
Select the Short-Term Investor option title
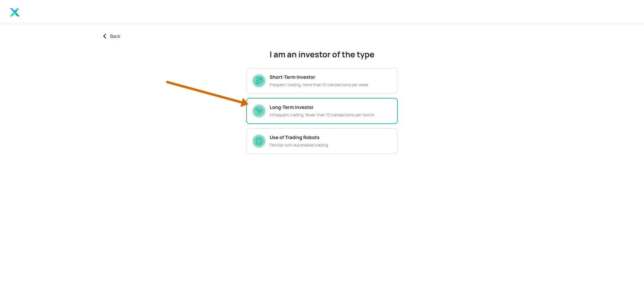tap(292, 77)
